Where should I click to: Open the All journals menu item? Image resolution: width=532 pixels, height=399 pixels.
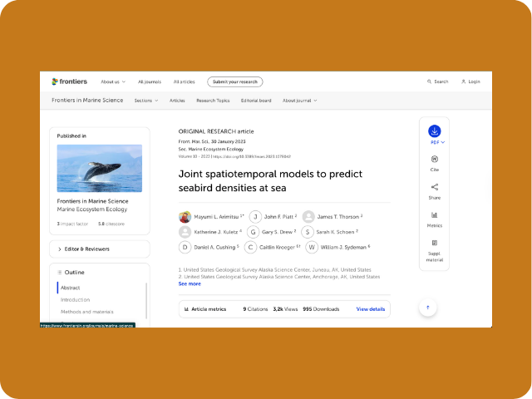point(150,81)
